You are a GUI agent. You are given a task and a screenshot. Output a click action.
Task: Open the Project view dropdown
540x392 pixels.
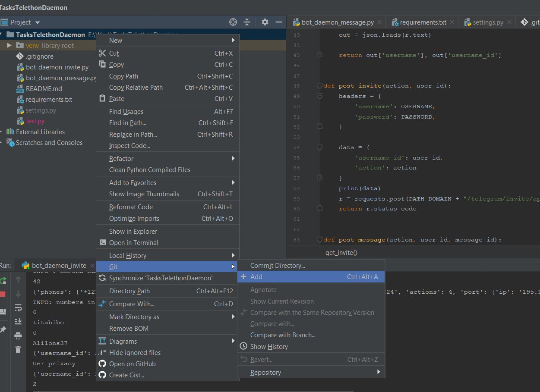pyautogui.click(x=37, y=22)
